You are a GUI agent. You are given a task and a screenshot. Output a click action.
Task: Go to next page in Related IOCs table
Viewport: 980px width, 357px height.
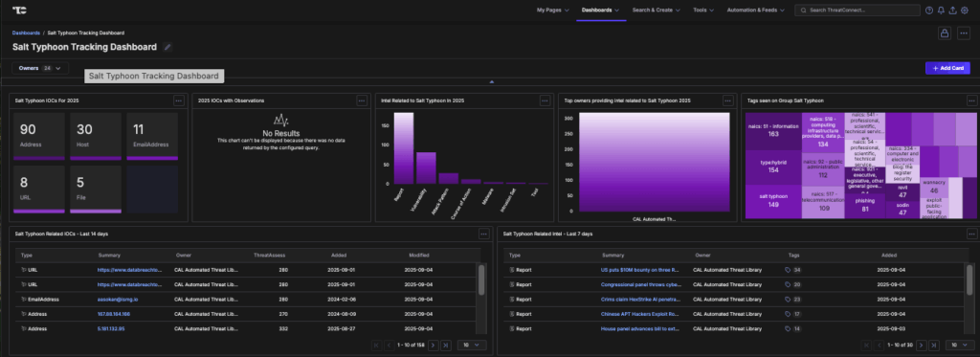click(x=434, y=345)
